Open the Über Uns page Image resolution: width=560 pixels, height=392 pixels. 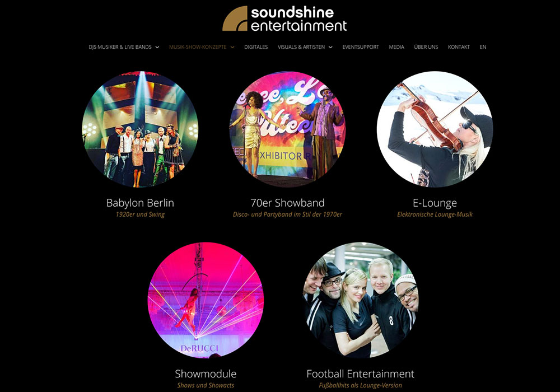(x=426, y=47)
